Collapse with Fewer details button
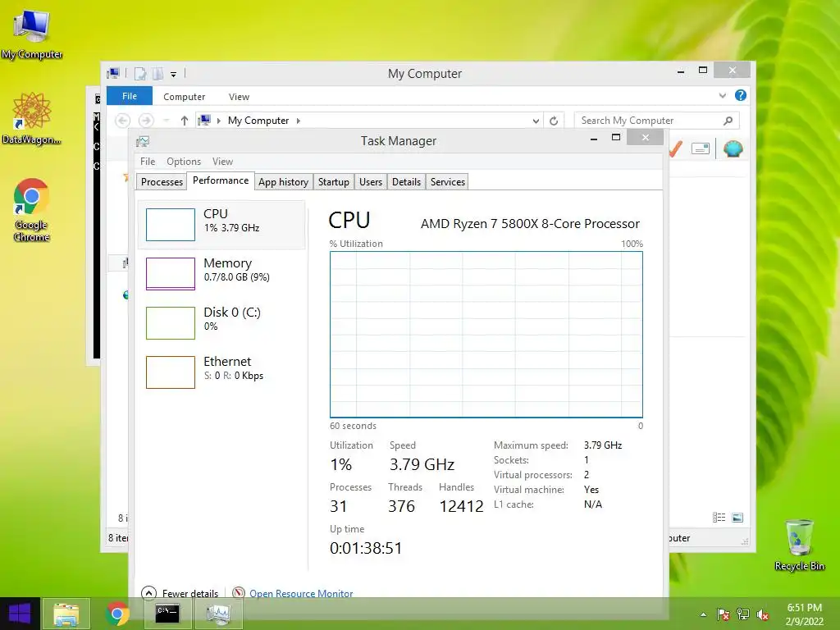The width and height of the screenshot is (840, 630). [x=180, y=593]
